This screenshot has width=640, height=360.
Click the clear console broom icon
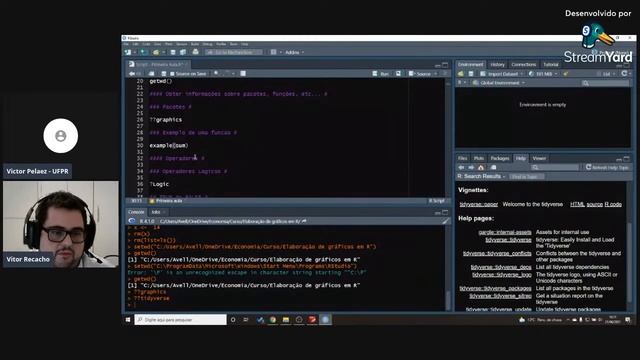(x=445, y=221)
